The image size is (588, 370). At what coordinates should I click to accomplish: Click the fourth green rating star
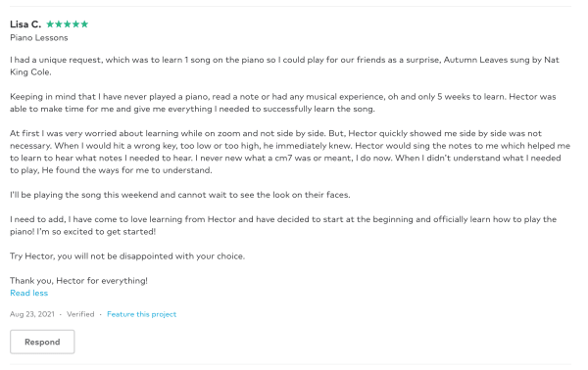(x=76, y=24)
